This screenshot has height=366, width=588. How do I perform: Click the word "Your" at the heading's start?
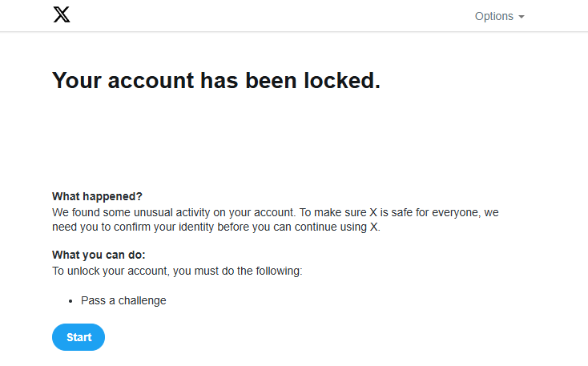tap(76, 81)
